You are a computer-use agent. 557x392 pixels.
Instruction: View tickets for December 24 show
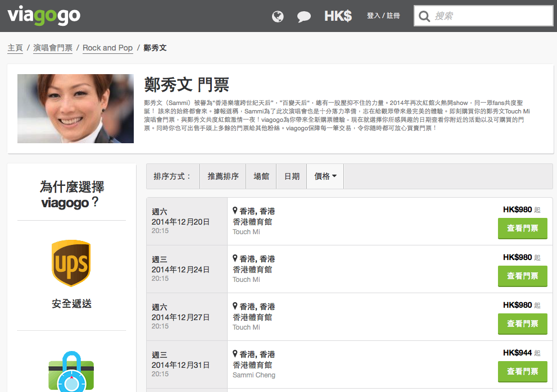[522, 276]
